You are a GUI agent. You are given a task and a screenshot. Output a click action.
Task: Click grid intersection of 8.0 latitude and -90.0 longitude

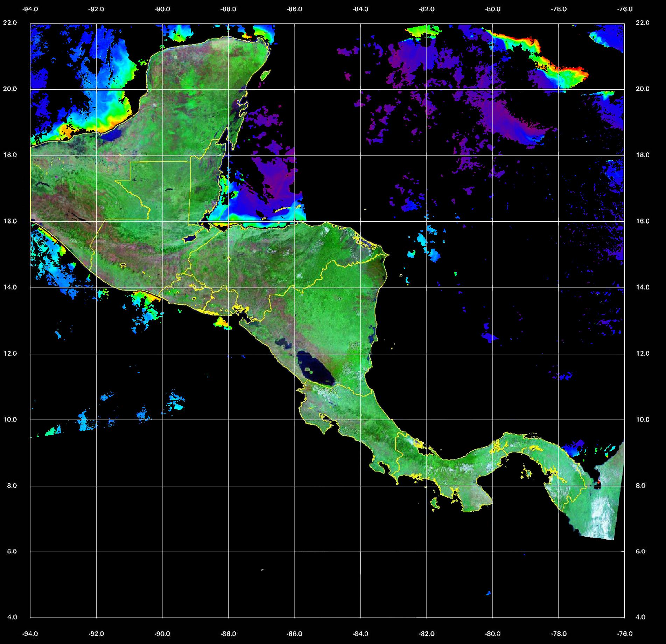pyautogui.click(x=162, y=486)
